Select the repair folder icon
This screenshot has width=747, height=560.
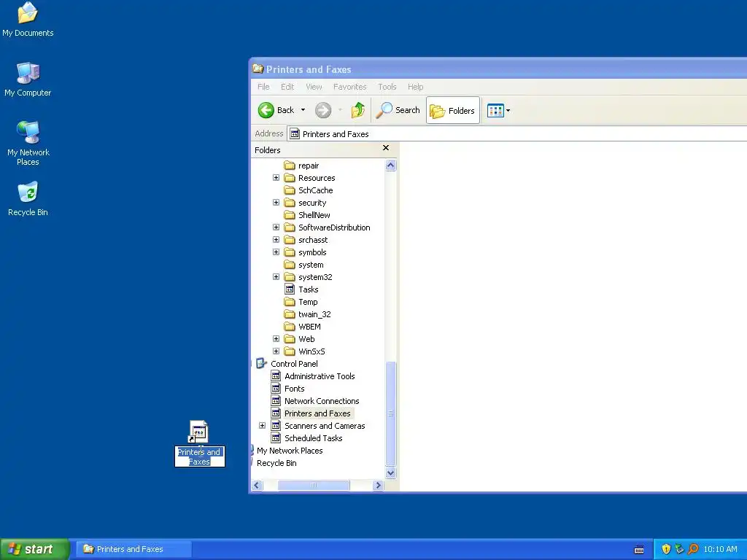tap(290, 166)
